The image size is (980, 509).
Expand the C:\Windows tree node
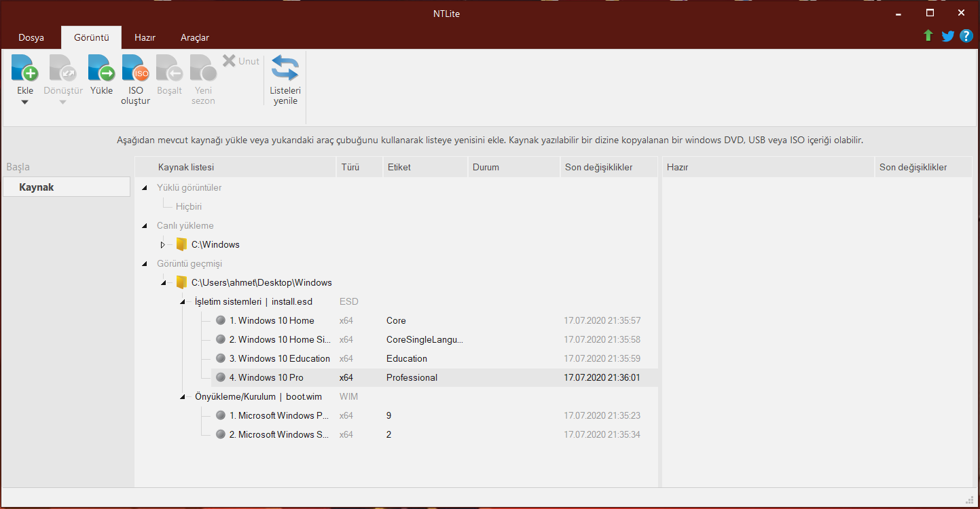click(162, 244)
